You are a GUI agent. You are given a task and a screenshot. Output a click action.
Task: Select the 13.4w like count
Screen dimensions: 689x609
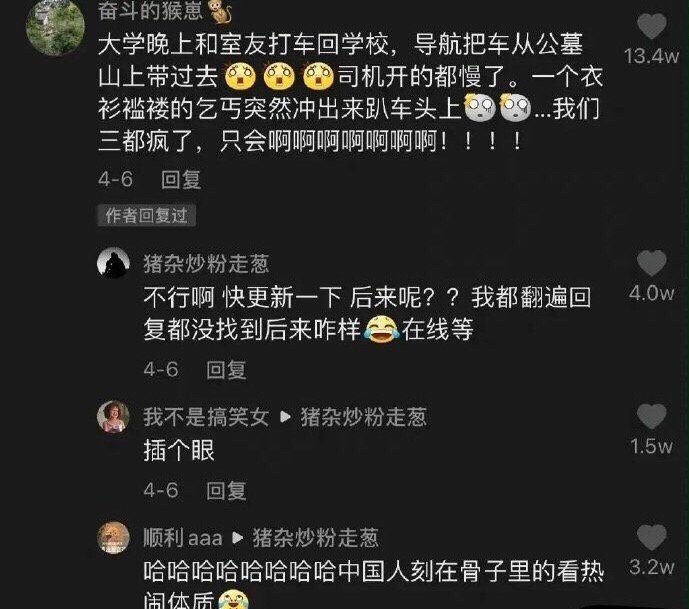[651, 56]
